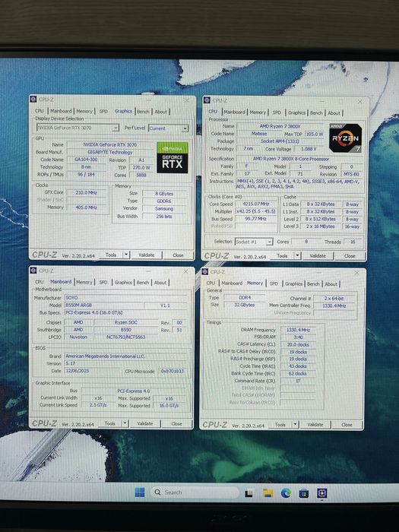Viewport: 399px width, 532px height.
Task: Click the 'GIGABYTE Technology' board manufacturer value
Action: (x=110, y=152)
